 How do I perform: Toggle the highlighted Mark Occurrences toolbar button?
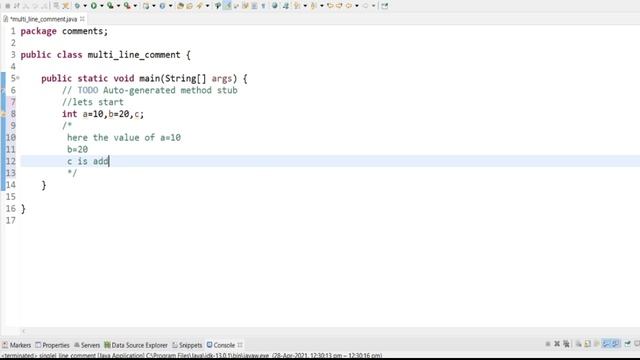coord(227,6)
